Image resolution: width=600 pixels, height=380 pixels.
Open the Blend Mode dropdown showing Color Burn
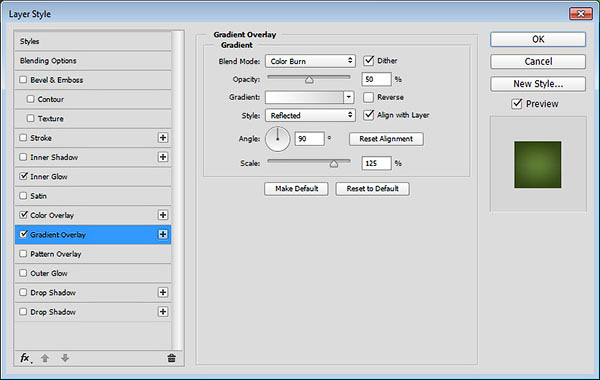[310, 61]
